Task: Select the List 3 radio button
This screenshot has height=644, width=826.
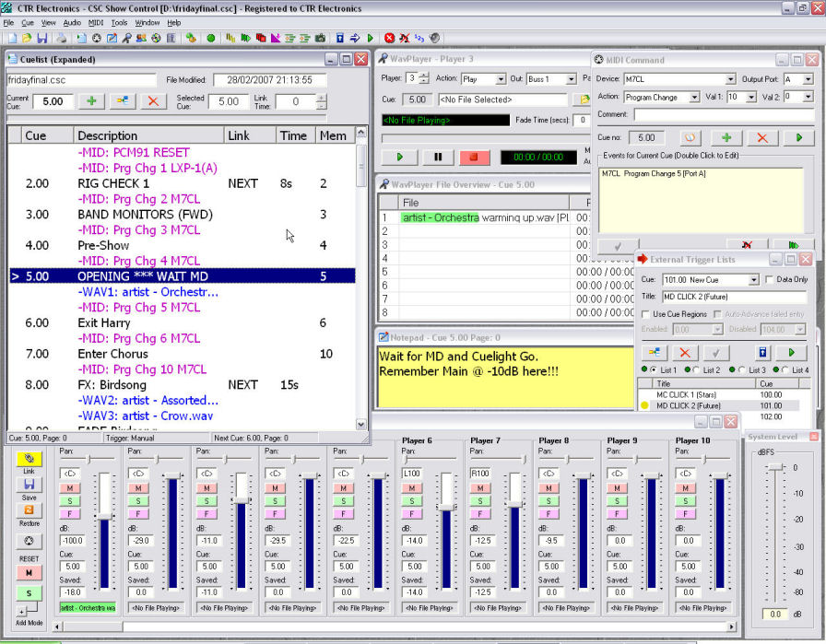Action: tap(742, 369)
